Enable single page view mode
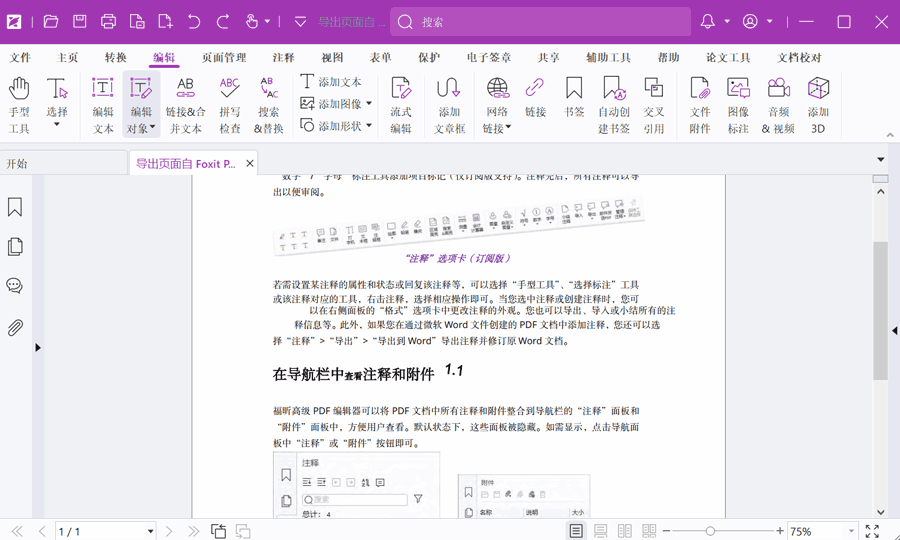The height and width of the screenshot is (540, 900). point(576,532)
